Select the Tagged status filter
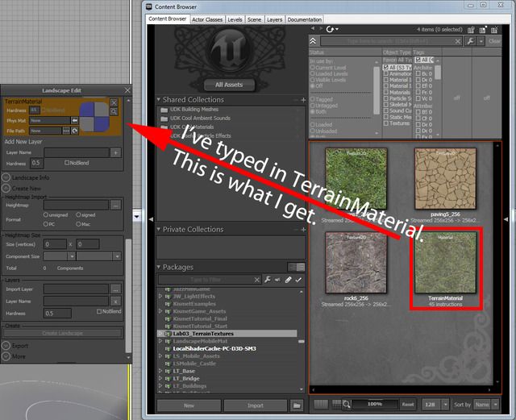 (x=312, y=99)
